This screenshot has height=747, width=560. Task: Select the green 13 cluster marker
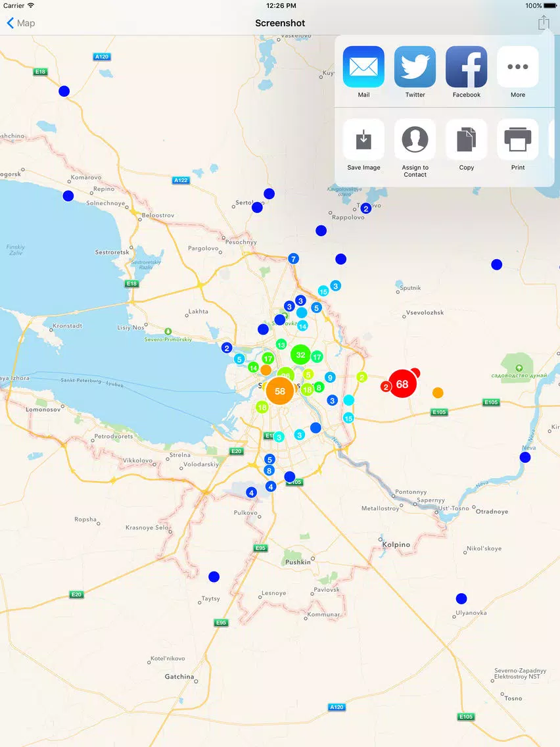pyautogui.click(x=281, y=345)
